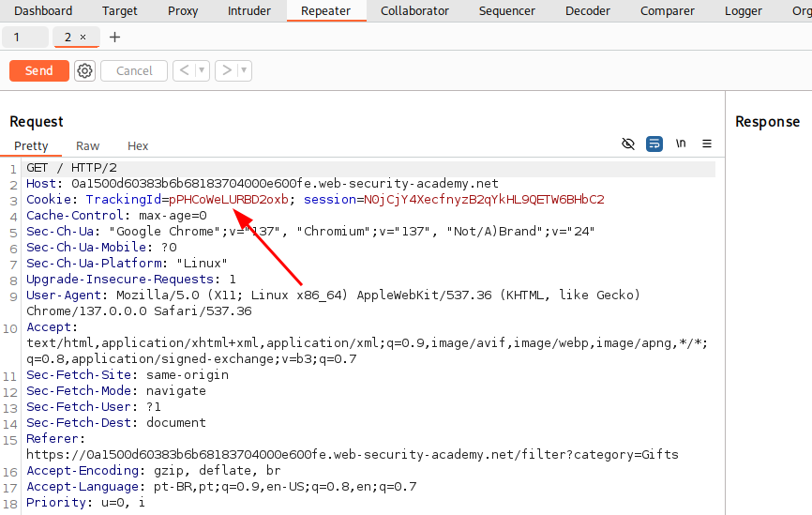812x515 pixels.
Task: Switch to the Hex request view
Action: click(x=138, y=145)
